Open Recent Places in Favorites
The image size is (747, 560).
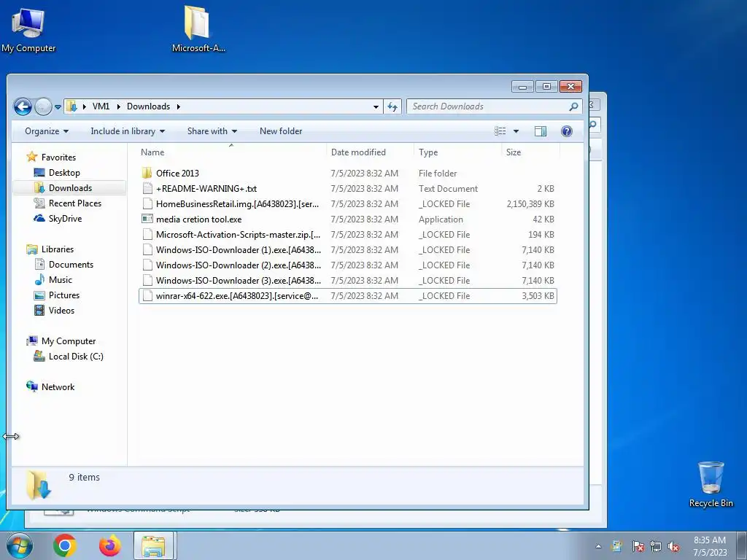tap(75, 203)
